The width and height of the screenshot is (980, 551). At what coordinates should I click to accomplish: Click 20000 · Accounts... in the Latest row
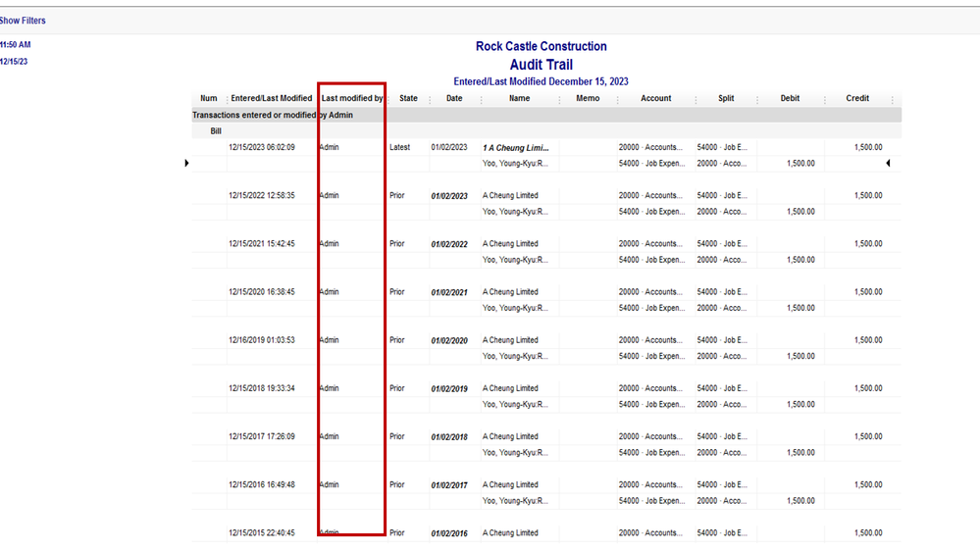click(x=650, y=147)
